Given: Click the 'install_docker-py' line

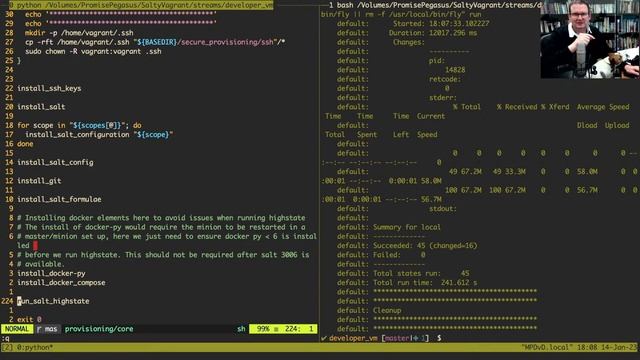Looking at the screenshot, I should point(51,273).
